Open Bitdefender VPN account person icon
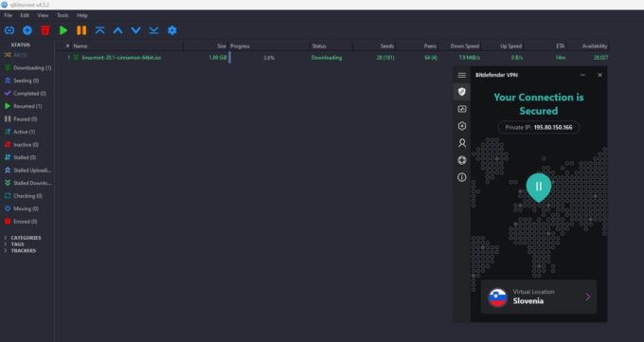 point(461,143)
